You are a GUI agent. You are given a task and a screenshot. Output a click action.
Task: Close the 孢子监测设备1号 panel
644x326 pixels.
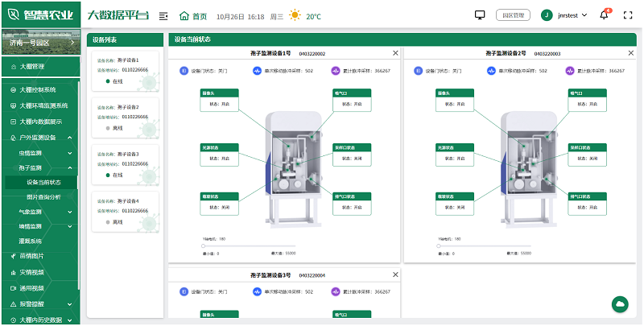(x=395, y=53)
